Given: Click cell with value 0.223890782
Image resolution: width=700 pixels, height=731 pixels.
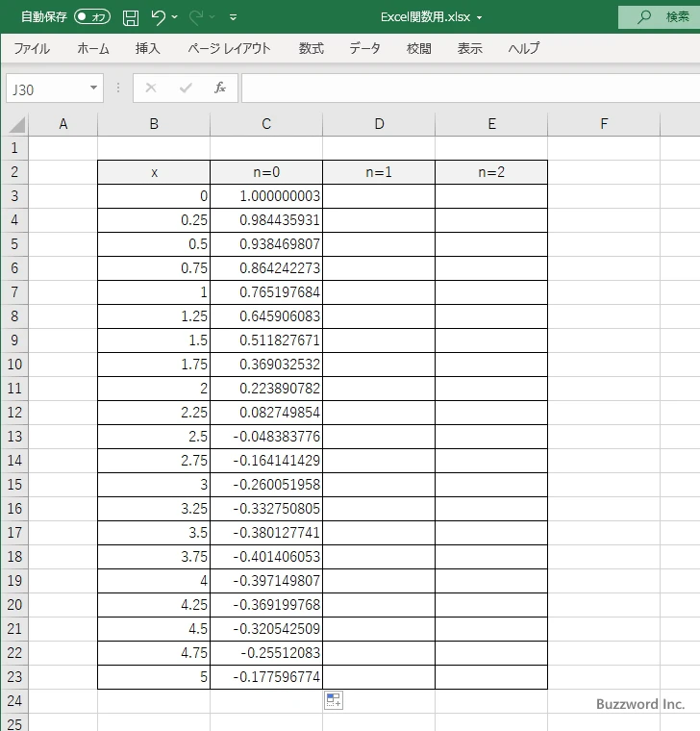Looking at the screenshot, I should [266, 389].
